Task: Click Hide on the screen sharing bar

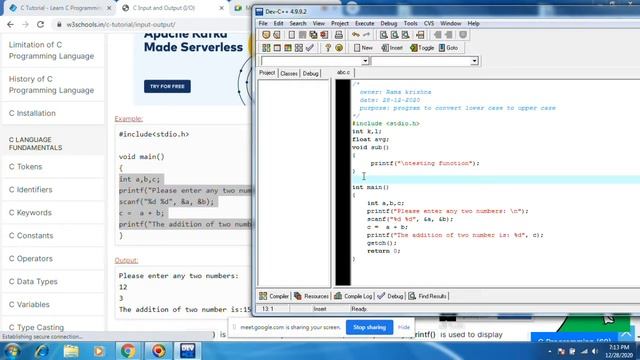Action: click(x=404, y=327)
